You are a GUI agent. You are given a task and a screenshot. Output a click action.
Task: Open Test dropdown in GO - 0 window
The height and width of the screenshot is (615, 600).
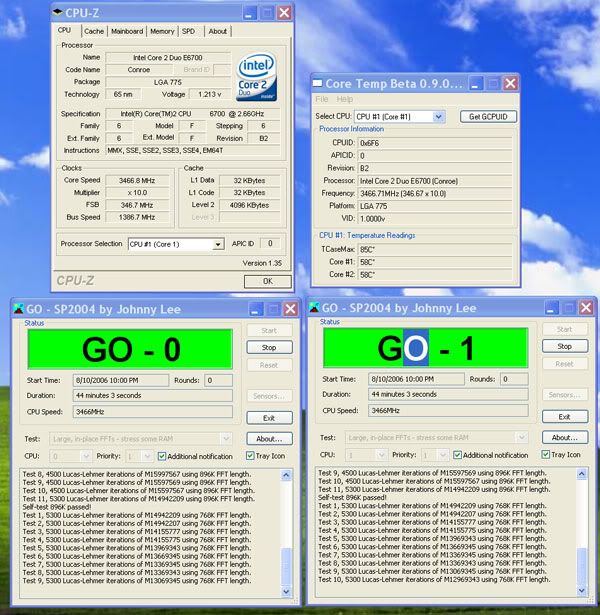(226, 439)
